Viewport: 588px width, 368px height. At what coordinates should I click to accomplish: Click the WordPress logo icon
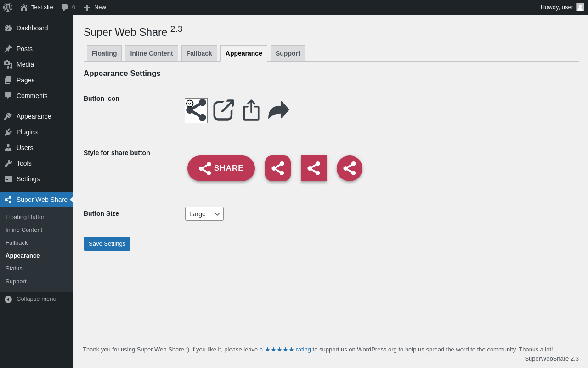8,7
